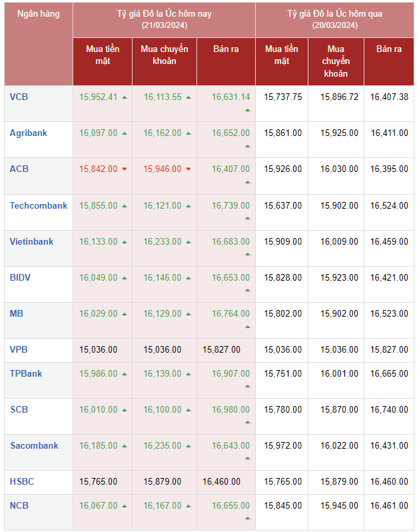Viewport: 417px width, 532px height.
Task: Click green up arrow next to VCB 15,952.41
Action: [124, 97]
